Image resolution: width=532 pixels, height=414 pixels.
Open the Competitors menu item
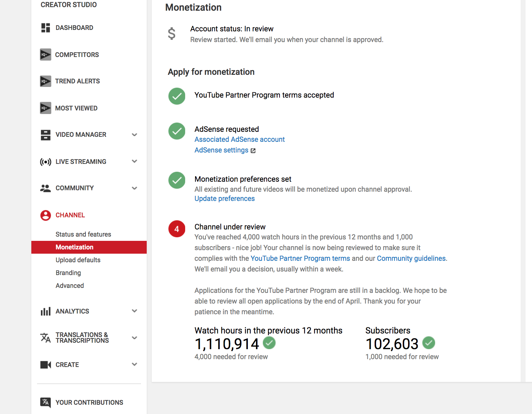click(77, 55)
